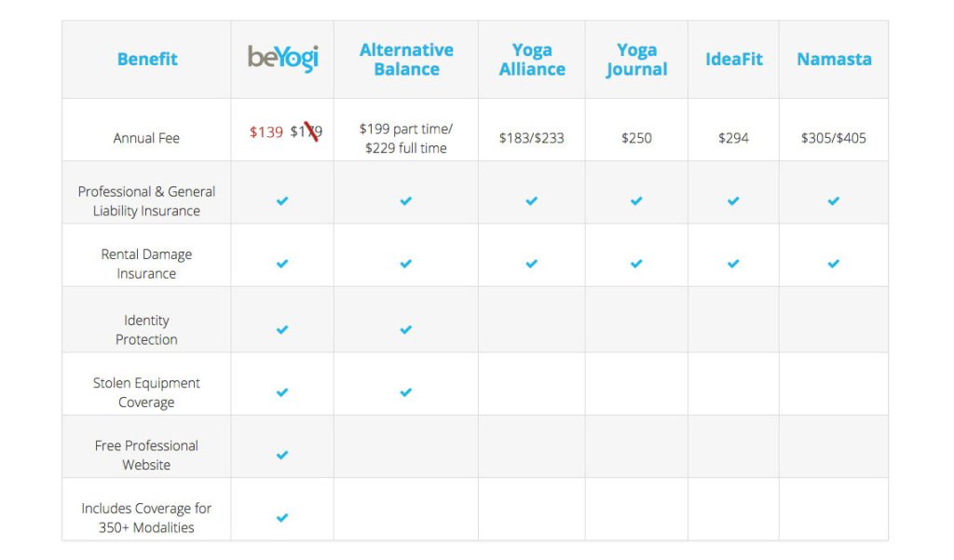Click Yoga Alliance checkmark for Rental Damage Insurance
Viewport: 954px width, 560px height.
(x=532, y=264)
